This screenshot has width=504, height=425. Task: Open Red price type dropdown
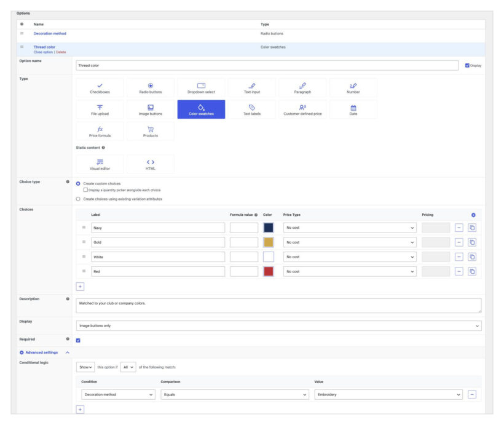pos(350,271)
